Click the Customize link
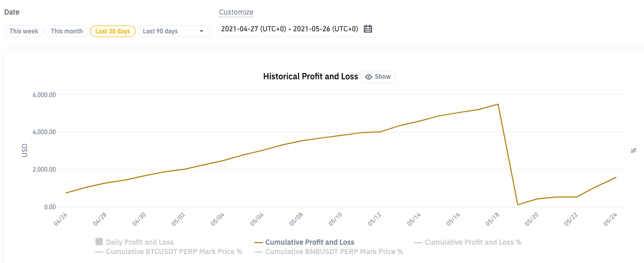 (236, 12)
